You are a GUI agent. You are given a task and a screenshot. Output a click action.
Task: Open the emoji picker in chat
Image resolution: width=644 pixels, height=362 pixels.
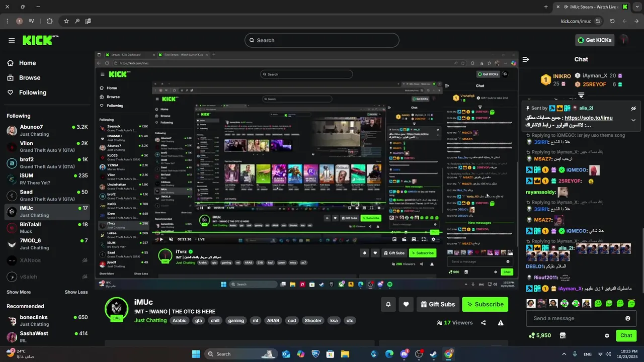627,318
